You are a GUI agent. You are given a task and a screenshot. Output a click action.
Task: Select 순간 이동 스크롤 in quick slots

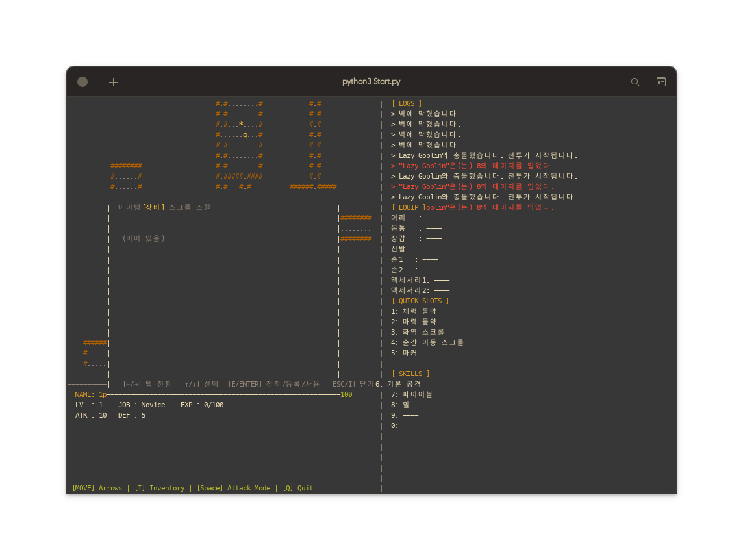[x=427, y=342]
